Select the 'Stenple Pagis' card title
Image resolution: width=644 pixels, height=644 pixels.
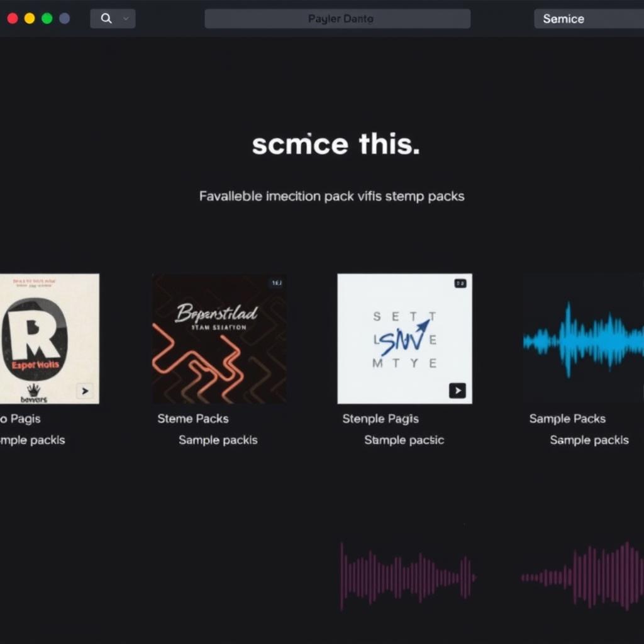[380, 418]
